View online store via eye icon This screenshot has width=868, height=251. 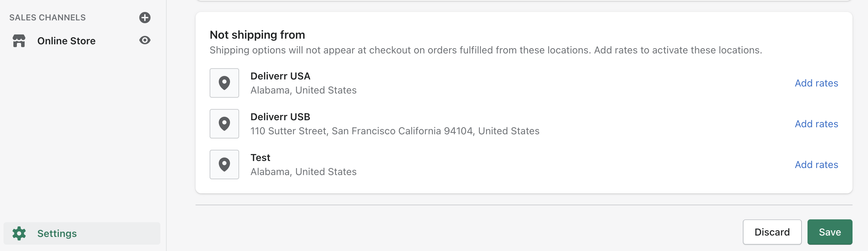pyautogui.click(x=145, y=40)
